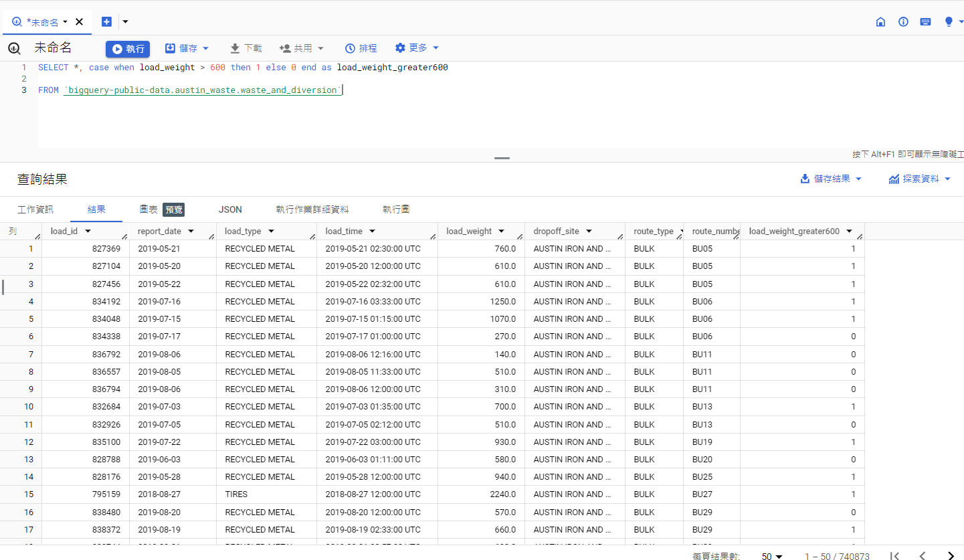Viewport: 964px width, 560px height.
Task: Change rows per page dropdown showing 50
Action: click(772, 556)
